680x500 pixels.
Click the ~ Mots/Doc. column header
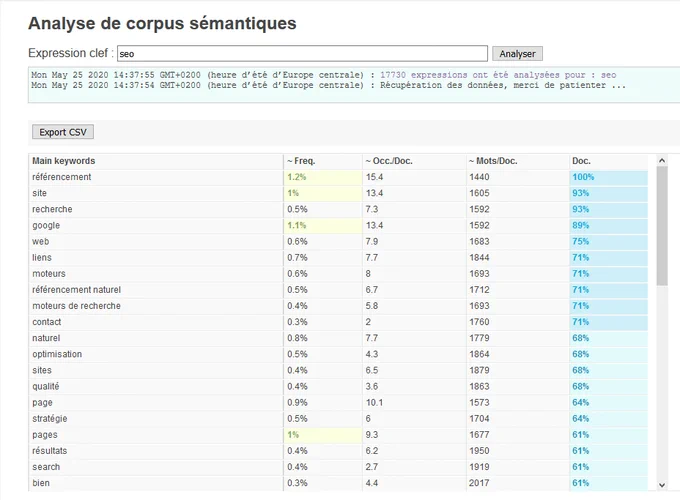[x=518, y=161]
